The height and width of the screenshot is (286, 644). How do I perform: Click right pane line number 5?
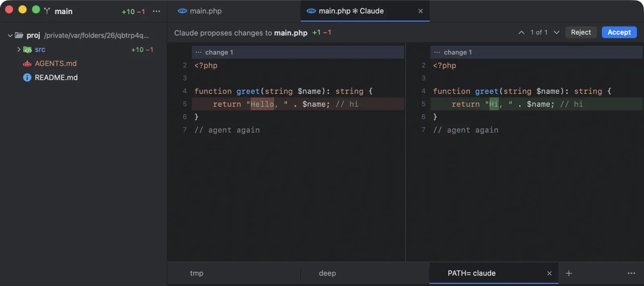click(423, 104)
